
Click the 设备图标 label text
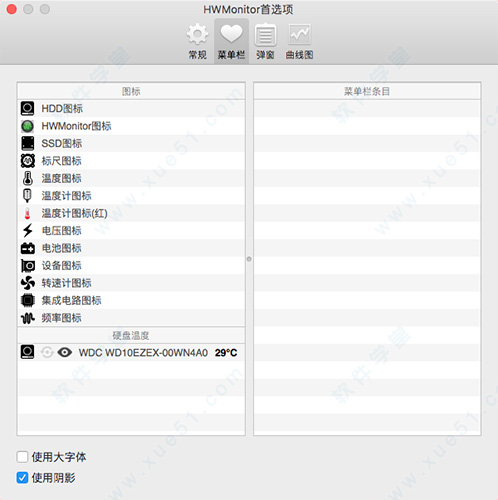click(x=61, y=266)
